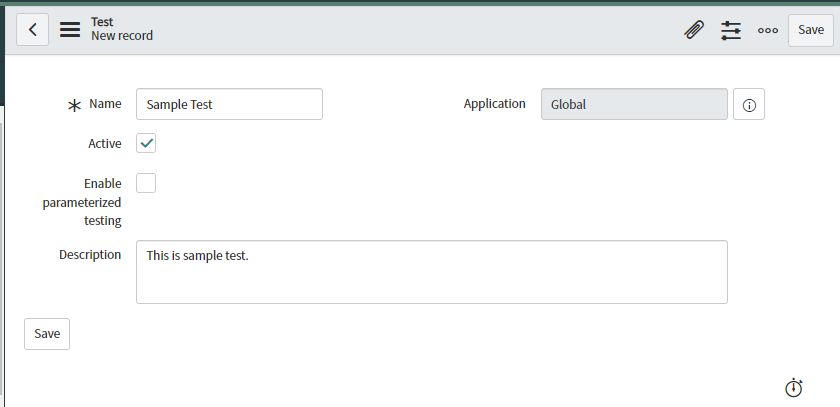Click the Save button in the header
The image size is (840, 407).
coord(811,31)
